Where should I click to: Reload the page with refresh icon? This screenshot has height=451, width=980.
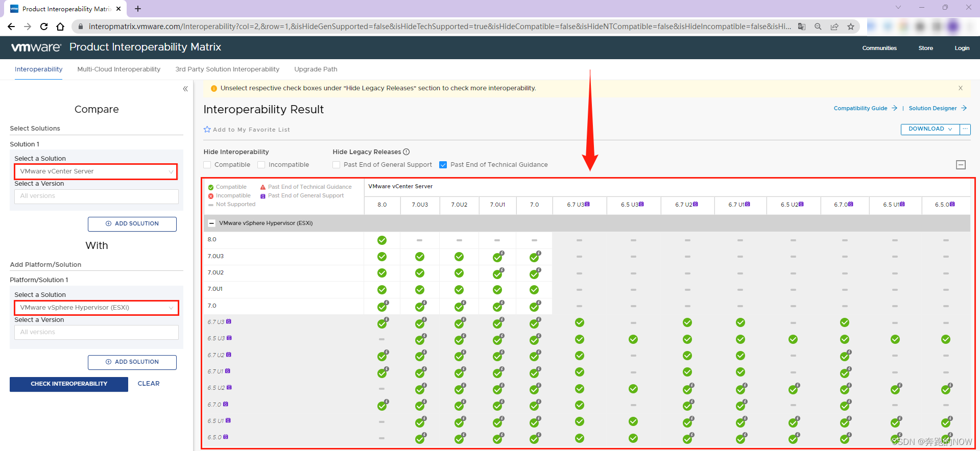pyautogui.click(x=44, y=27)
